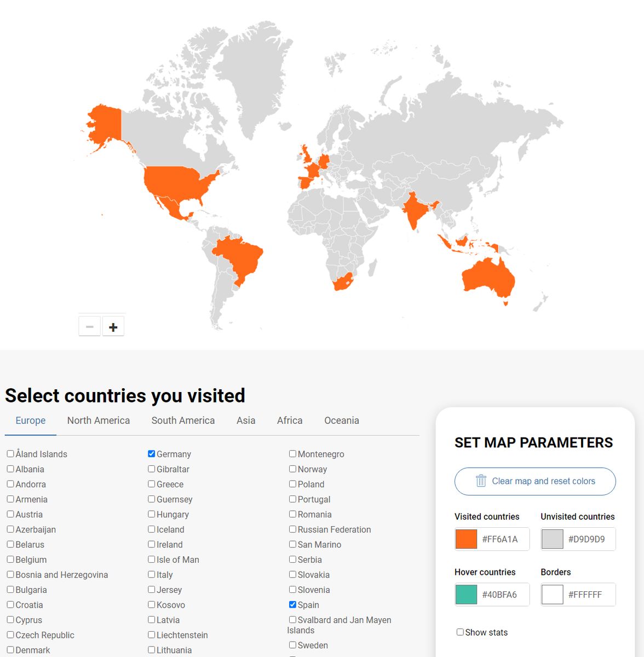
Task: Open the Africa country list
Action: click(289, 420)
